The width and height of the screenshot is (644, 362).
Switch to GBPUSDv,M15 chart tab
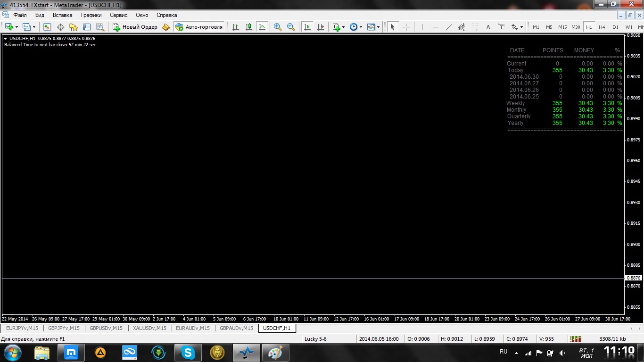click(107, 328)
